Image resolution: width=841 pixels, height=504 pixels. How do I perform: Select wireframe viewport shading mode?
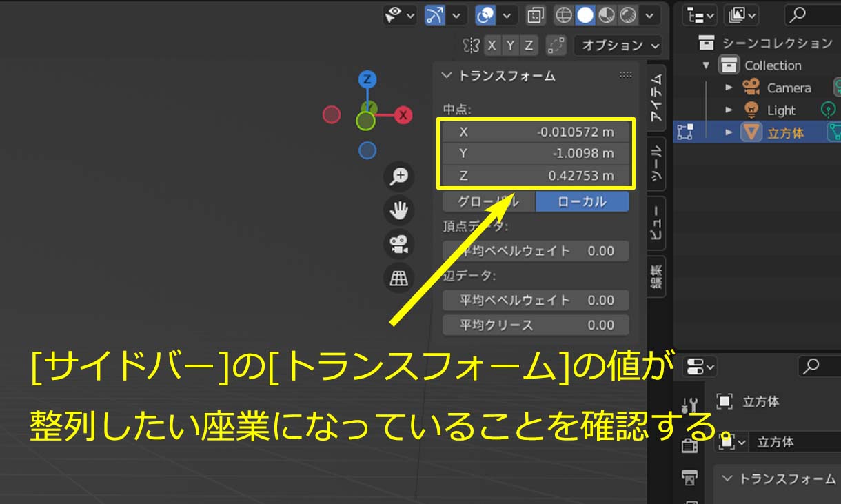pos(564,14)
